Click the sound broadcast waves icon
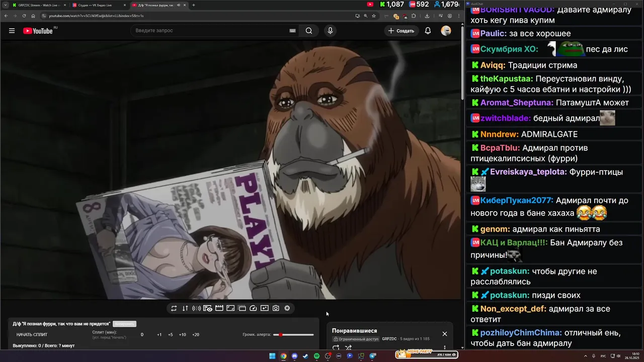Viewport: 644px width, 362px height. pyautogui.click(x=196, y=308)
